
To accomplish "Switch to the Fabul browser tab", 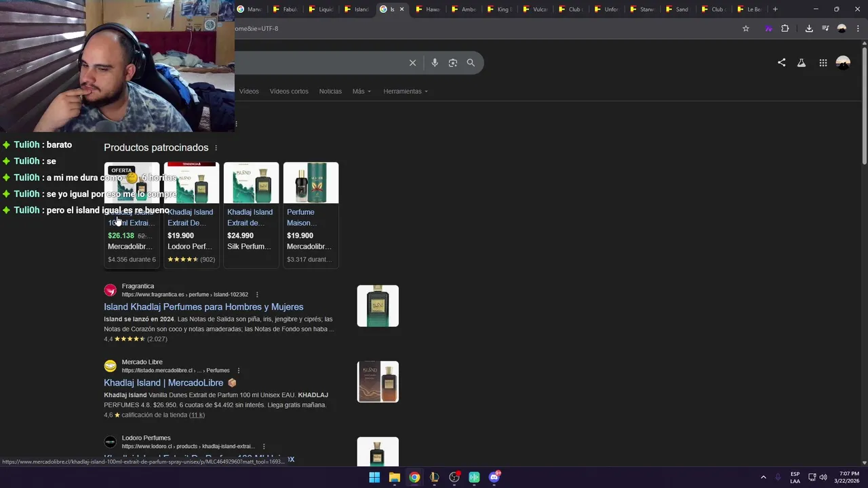I will [x=286, y=9].
